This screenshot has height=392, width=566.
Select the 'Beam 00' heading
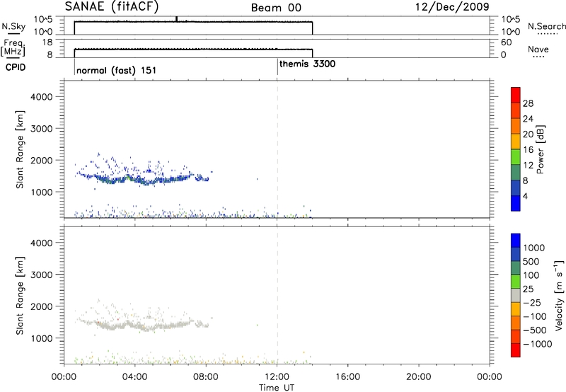[276, 8]
